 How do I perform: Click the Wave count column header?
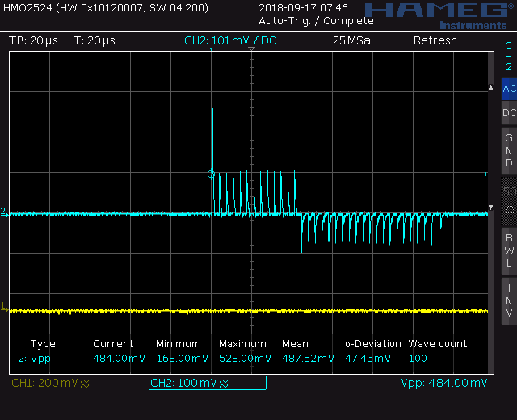(438, 344)
